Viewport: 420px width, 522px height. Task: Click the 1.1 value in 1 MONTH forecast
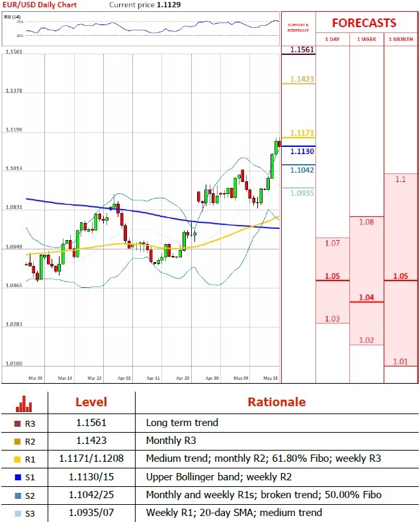400,179
